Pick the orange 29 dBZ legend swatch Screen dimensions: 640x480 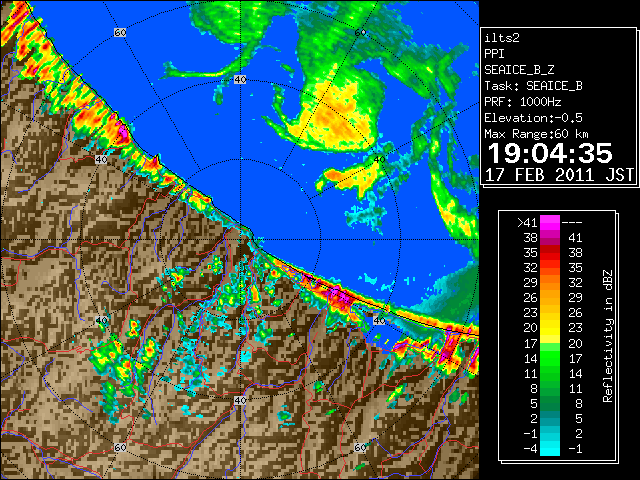[550, 283]
